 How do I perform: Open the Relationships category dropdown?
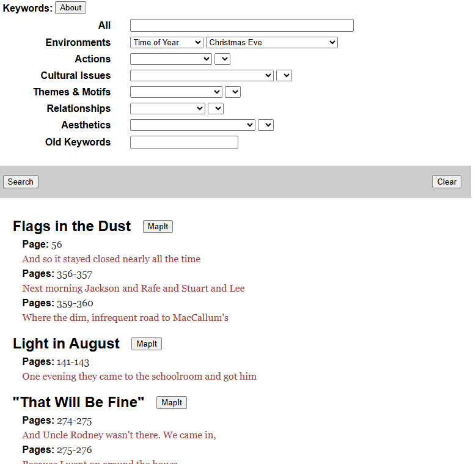(167, 108)
